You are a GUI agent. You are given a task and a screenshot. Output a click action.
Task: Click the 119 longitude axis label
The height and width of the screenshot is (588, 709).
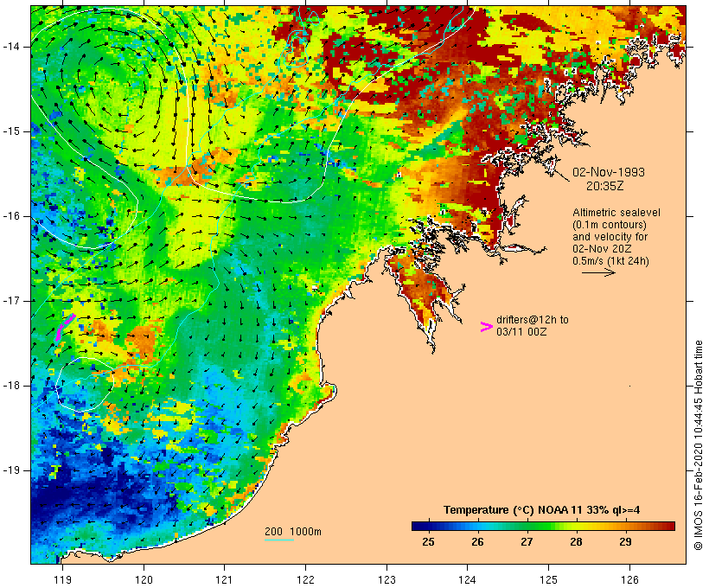click(x=62, y=579)
